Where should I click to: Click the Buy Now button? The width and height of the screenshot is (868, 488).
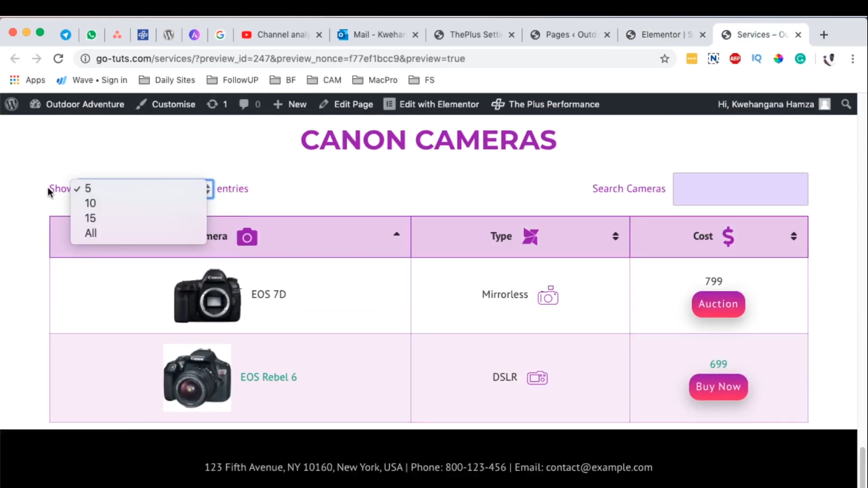(718, 387)
